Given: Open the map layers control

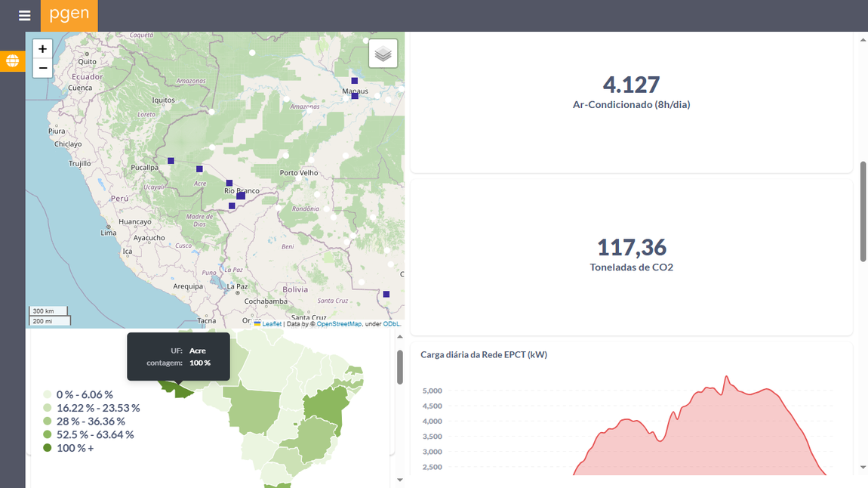Looking at the screenshot, I should tap(383, 54).
